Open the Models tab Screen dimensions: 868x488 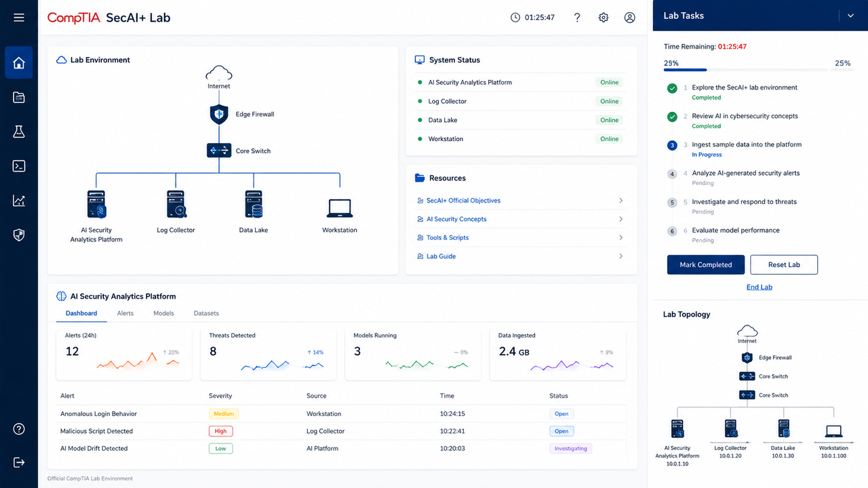point(163,313)
